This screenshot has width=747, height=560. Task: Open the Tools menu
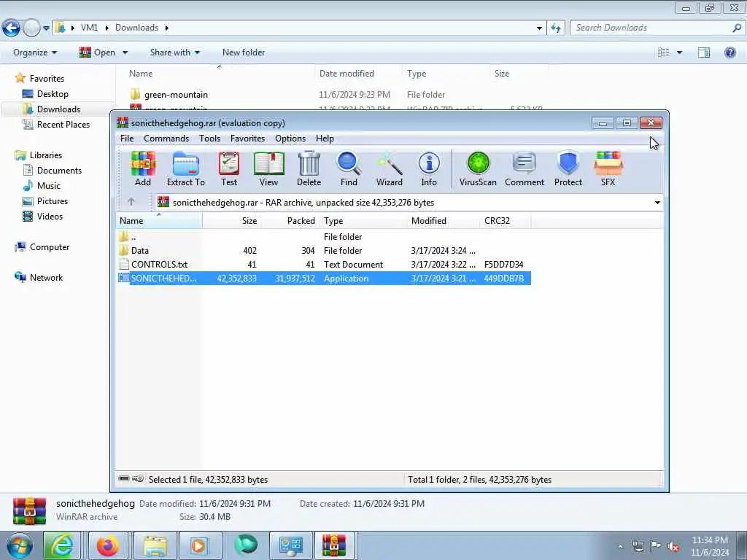point(209,139)
